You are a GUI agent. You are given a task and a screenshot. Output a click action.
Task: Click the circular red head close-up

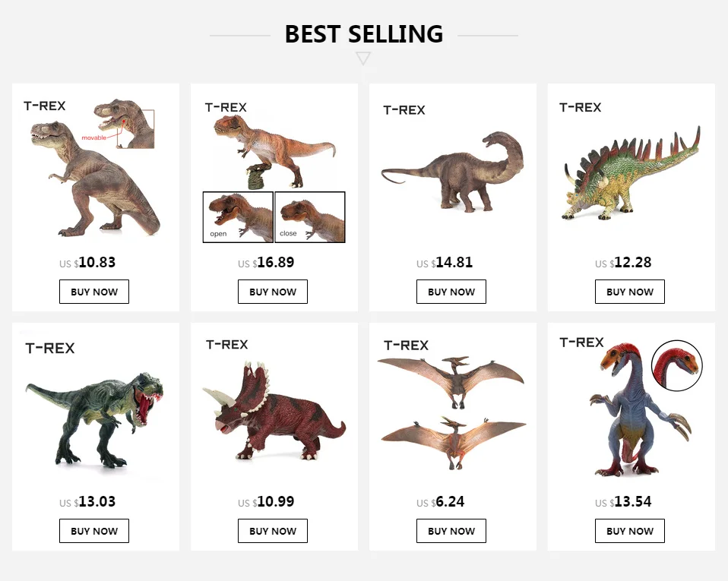pyautogui.click(x=677, y=365)
